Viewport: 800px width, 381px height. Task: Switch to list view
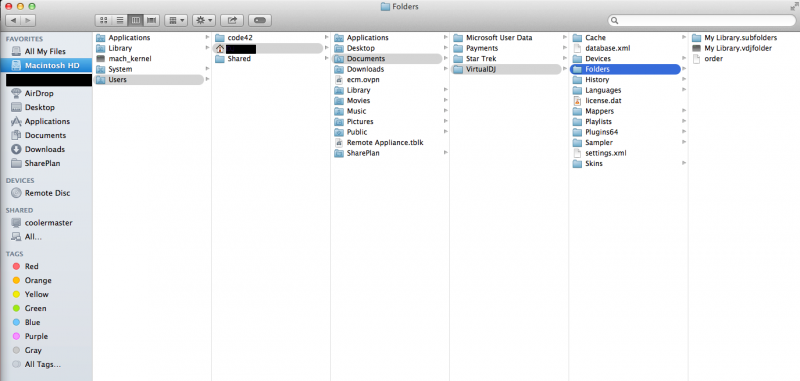point(119,20)
